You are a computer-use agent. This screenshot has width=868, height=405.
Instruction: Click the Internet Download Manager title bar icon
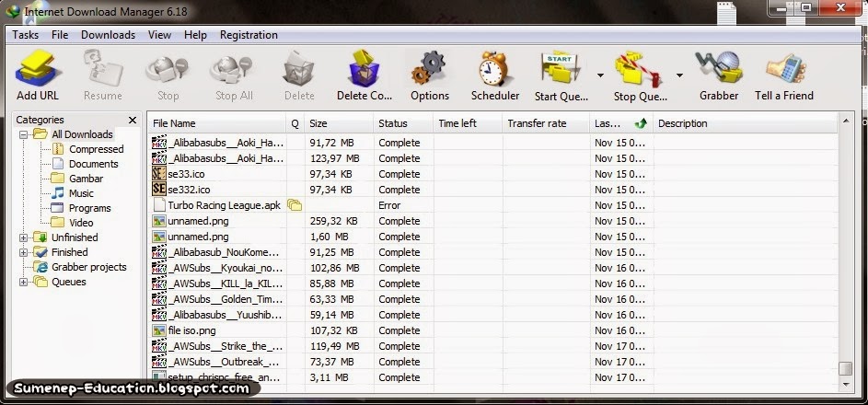[13, 10]
